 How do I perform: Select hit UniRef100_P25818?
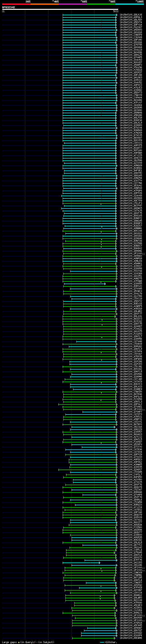131,70
